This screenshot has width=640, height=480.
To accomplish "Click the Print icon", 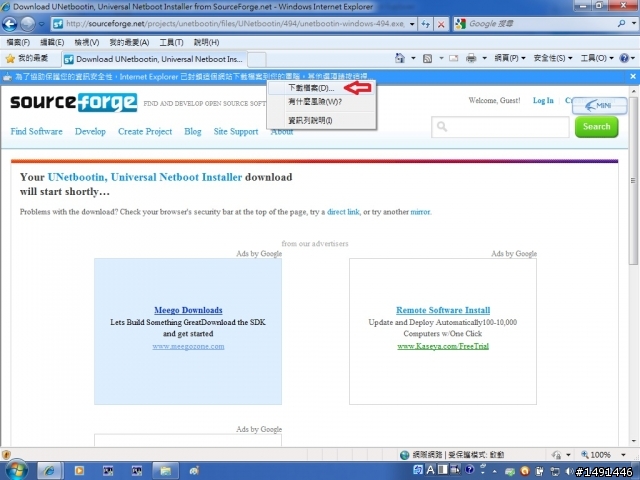I will click(471, 58).
